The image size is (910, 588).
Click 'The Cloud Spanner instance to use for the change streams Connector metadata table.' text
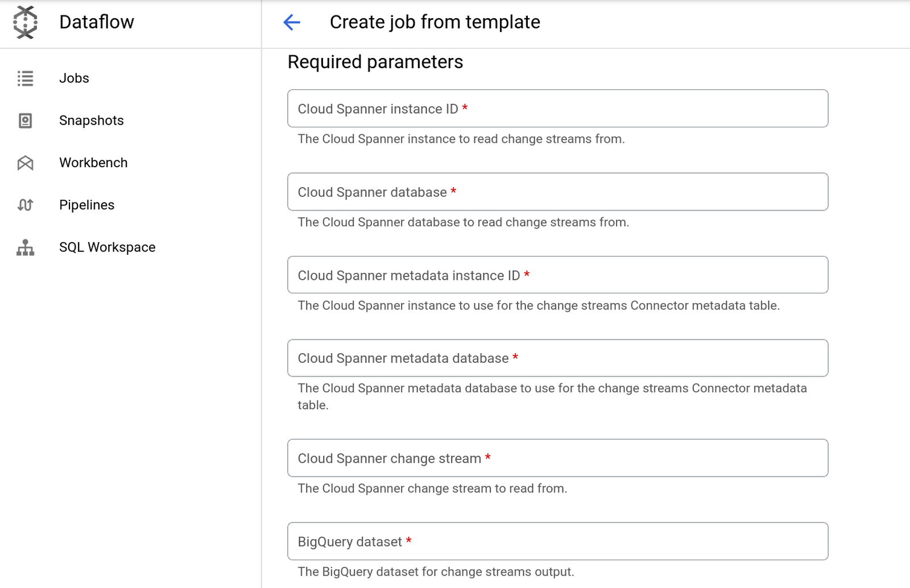click(539, 305)
